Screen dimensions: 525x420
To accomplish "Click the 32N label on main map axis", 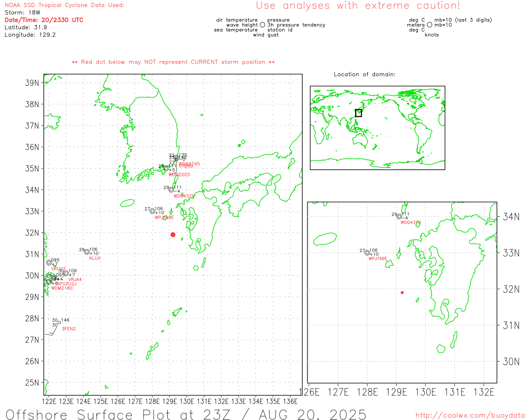I will [32, 233].
